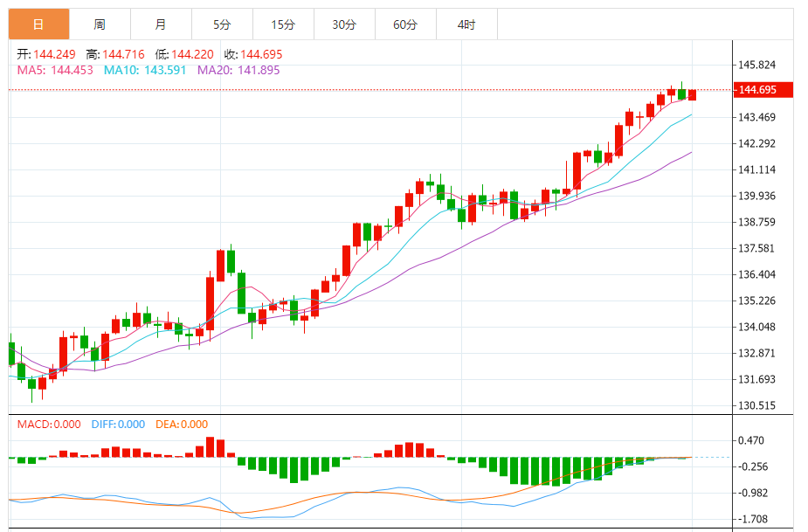Click the MA10: 143.591 indicator label
Image resolution: width=808 pixels, height=532 pixels.
coord(145,70)
